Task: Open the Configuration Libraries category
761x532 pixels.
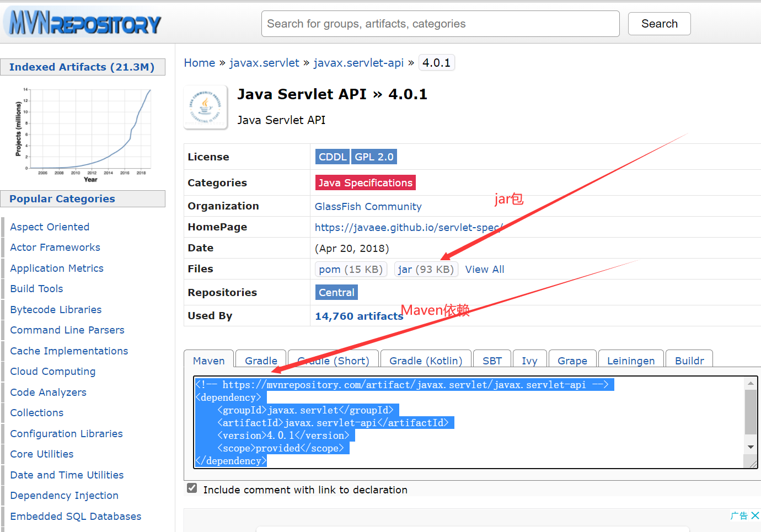Action: coord(66,433)
